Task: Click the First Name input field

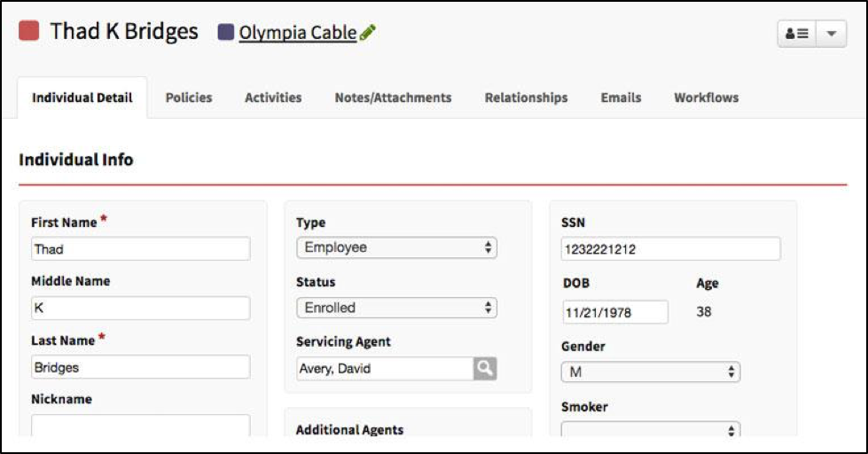Action: click(141, 249)
